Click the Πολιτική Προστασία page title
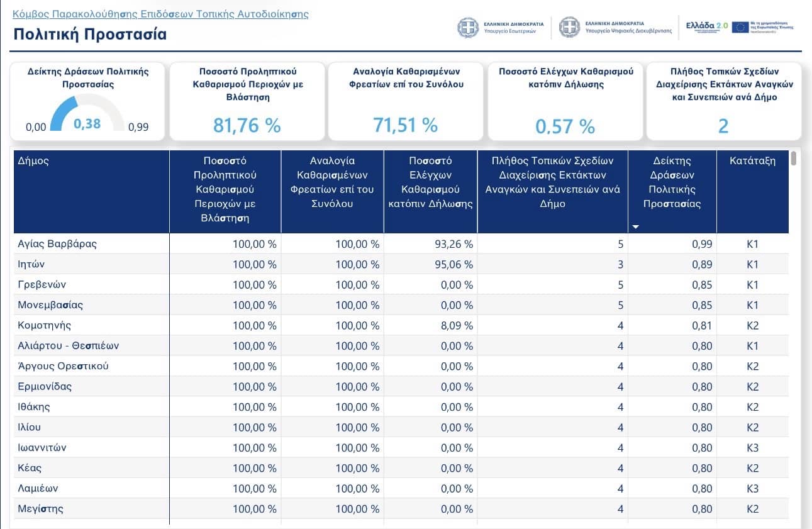Image resolution: width=812 pixels, height=529 pixels. [90, 34]
